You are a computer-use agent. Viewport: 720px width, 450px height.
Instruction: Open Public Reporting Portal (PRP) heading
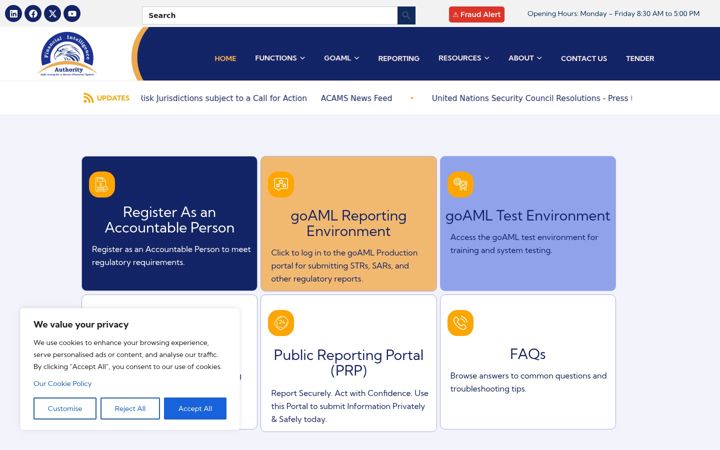click(x=349, y=363)
